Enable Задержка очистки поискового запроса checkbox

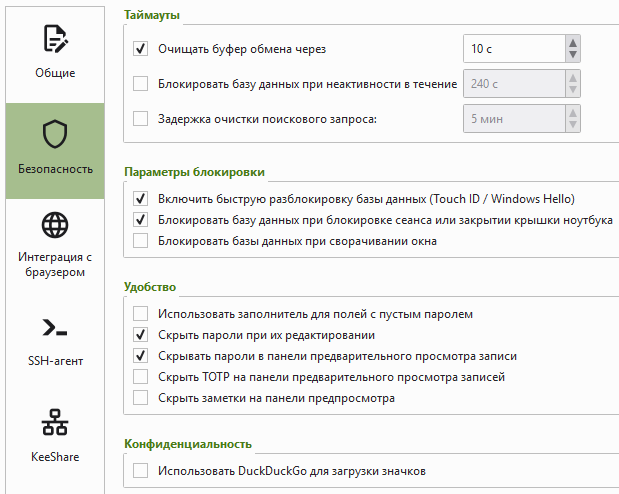tap(140, 120)
